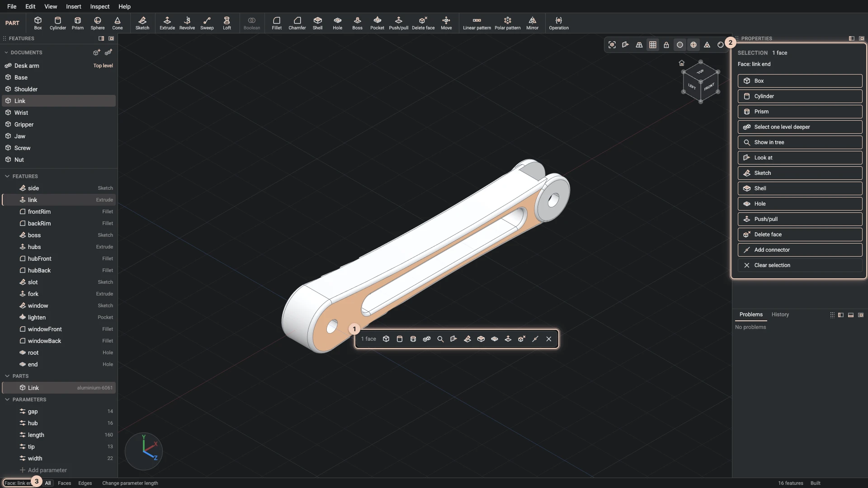Click the Linear pattern tool
868x488 pixels.
[476, 23]
